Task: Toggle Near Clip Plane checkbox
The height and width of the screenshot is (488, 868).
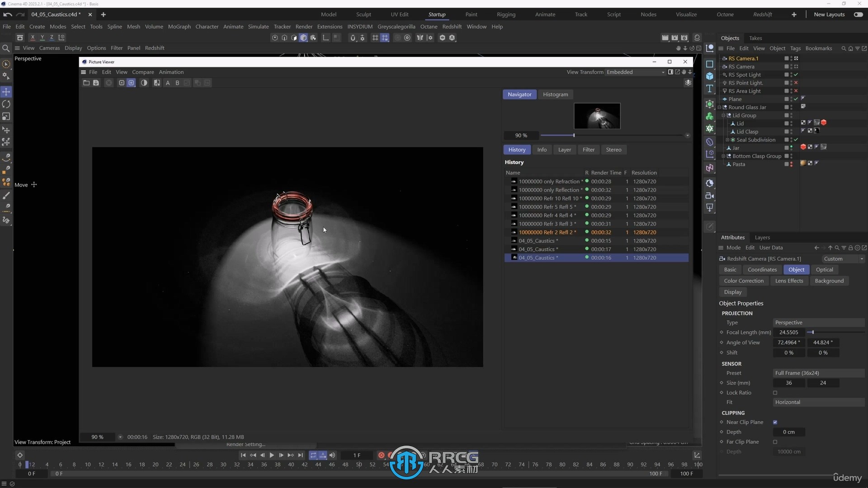Action: [775, 422]
